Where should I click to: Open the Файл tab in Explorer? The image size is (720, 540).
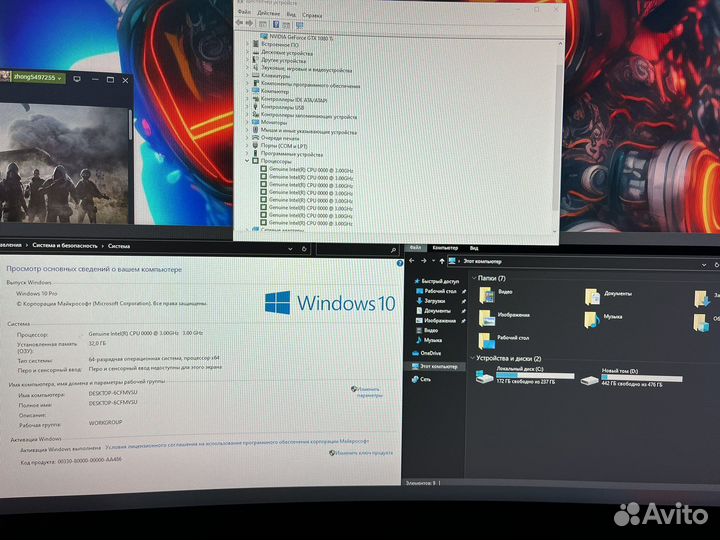(415, 248)
